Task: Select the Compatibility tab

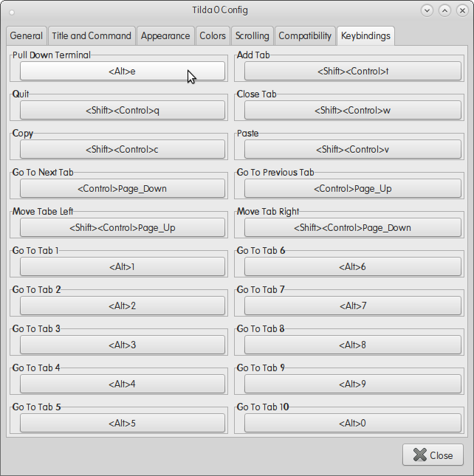Action: click(x=305, y=36)
